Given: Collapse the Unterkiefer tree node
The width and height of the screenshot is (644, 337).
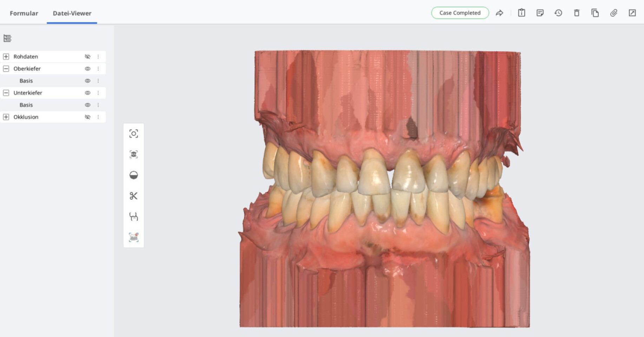Looking at the screenshot, I should pyautogui.click(x=6, y=93).
